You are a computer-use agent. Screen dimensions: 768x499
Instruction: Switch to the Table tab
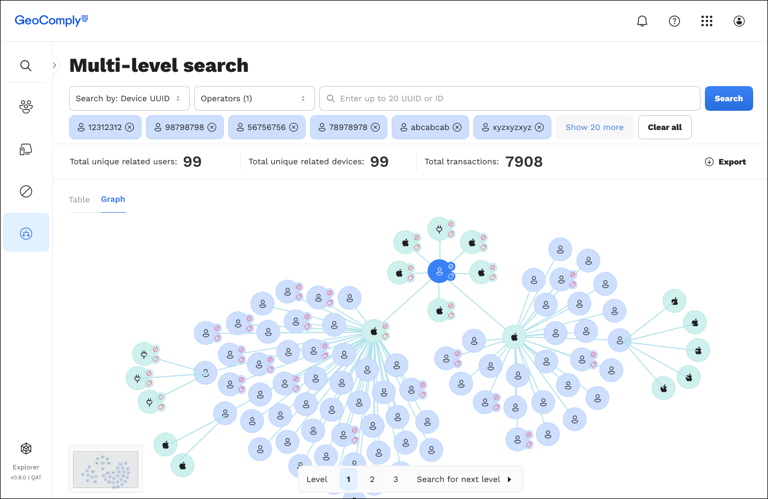pos(79,199)
